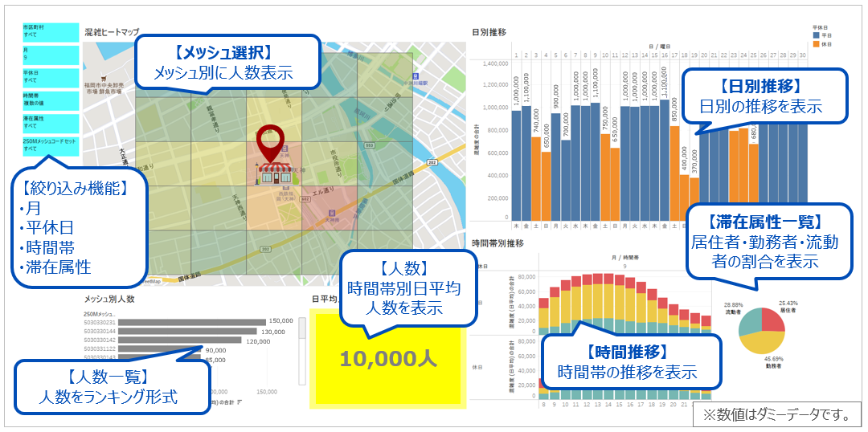
Task: Click the store building icon at 天神
Action: tap(275, 173)
